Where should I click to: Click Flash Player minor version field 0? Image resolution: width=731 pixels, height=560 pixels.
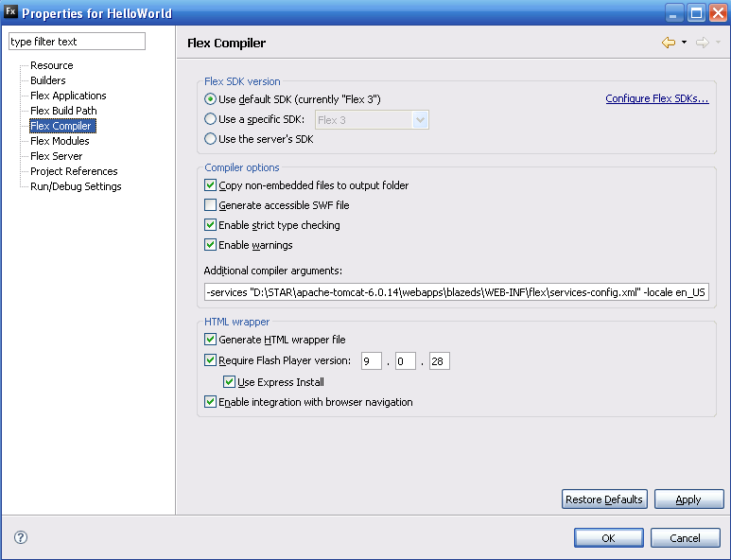tap(406, 361)
